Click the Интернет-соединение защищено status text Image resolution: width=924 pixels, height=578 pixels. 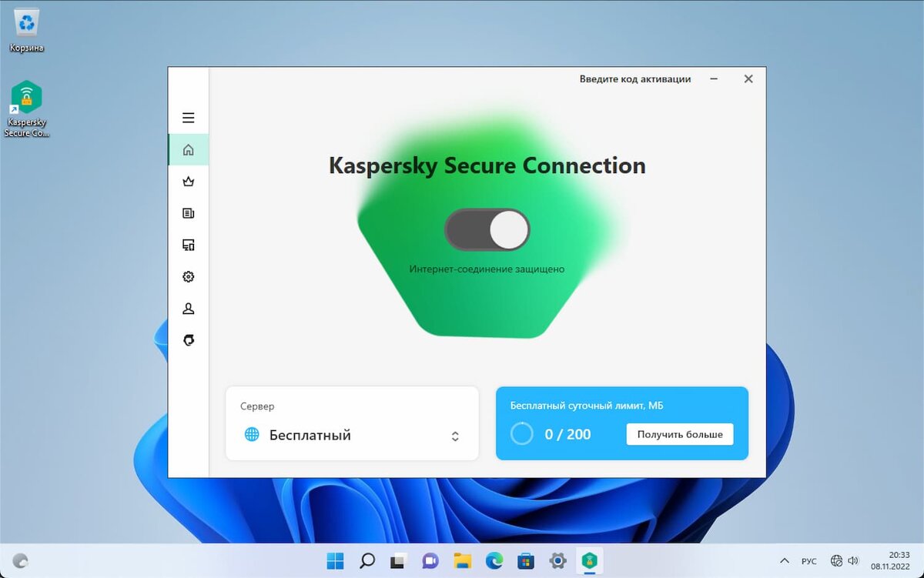click(x=487, y=269)
